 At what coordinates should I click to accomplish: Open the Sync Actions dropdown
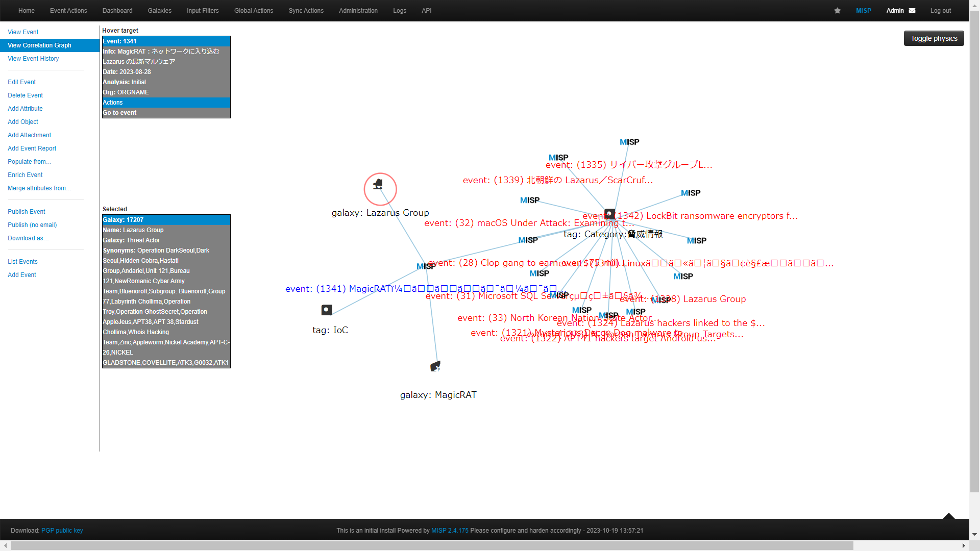[306, 11]
